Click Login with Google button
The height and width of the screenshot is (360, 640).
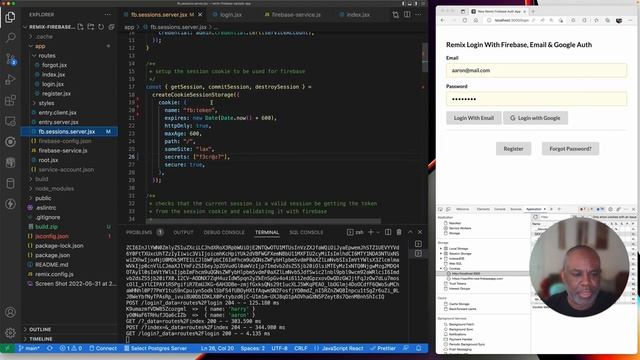[535, 118]
